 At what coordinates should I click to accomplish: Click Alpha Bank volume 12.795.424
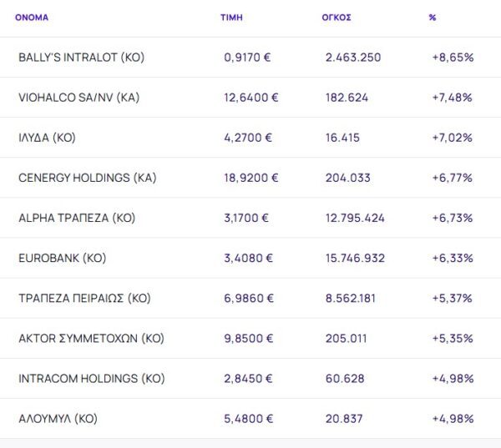click(x=355, y=218)
